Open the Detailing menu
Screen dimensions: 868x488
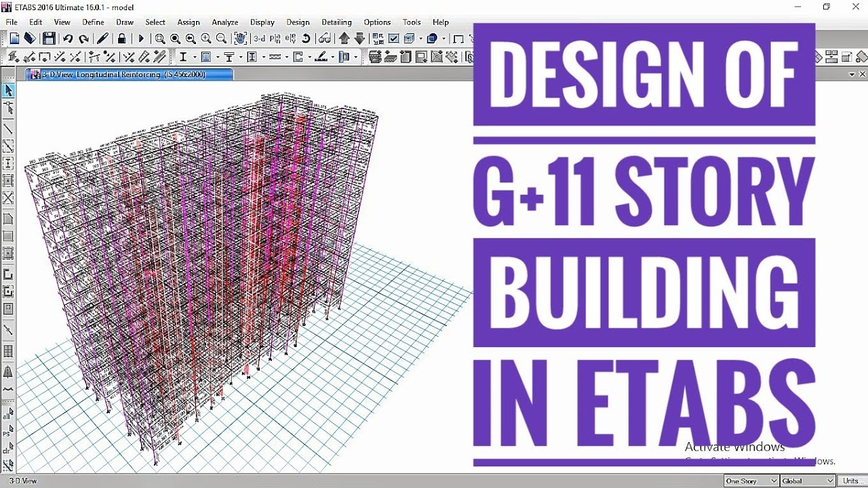(x=336, y=22)
